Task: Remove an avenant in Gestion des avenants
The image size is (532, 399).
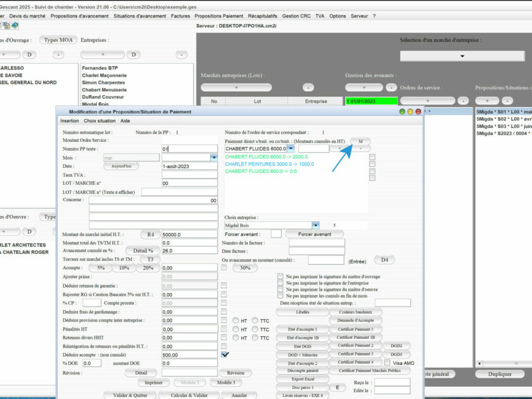Action: coord(391,87)
